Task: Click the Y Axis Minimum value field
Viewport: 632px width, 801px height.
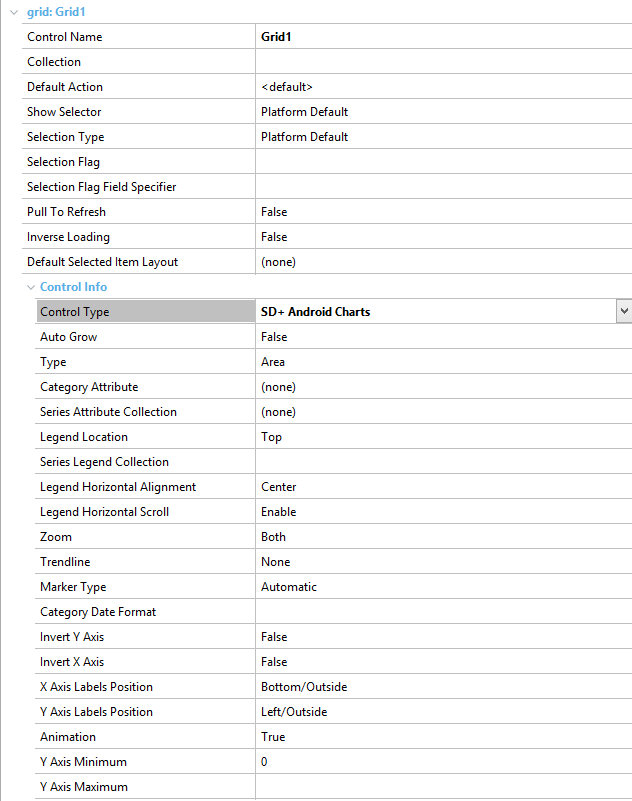Action: [443, 762]
